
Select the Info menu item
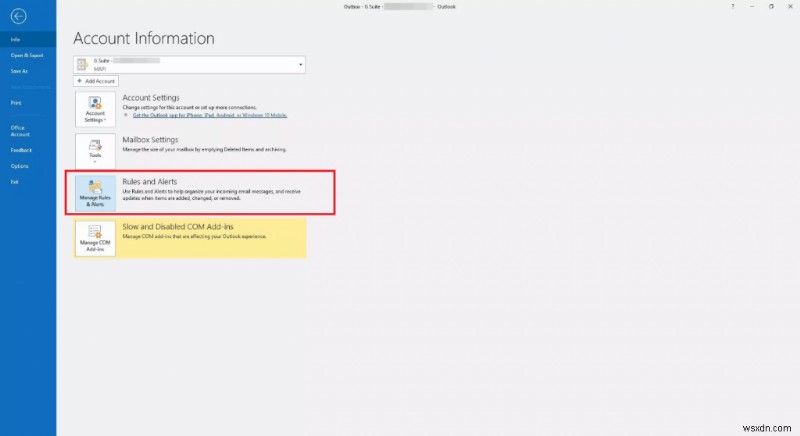tap(28, 39)
